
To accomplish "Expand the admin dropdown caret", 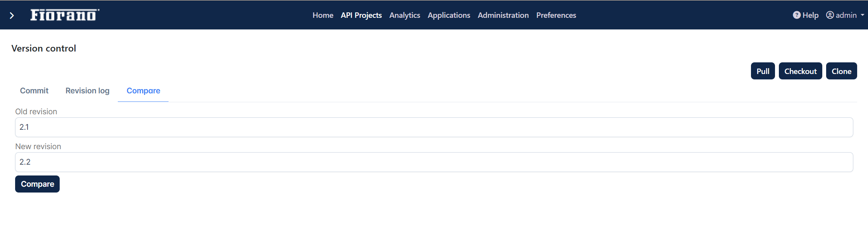I will 862,15.
